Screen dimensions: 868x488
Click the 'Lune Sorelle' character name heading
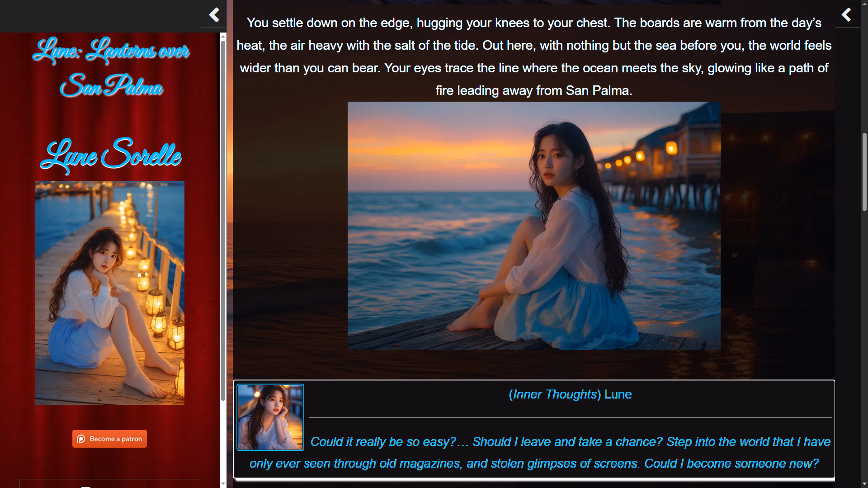coord(111,155)
